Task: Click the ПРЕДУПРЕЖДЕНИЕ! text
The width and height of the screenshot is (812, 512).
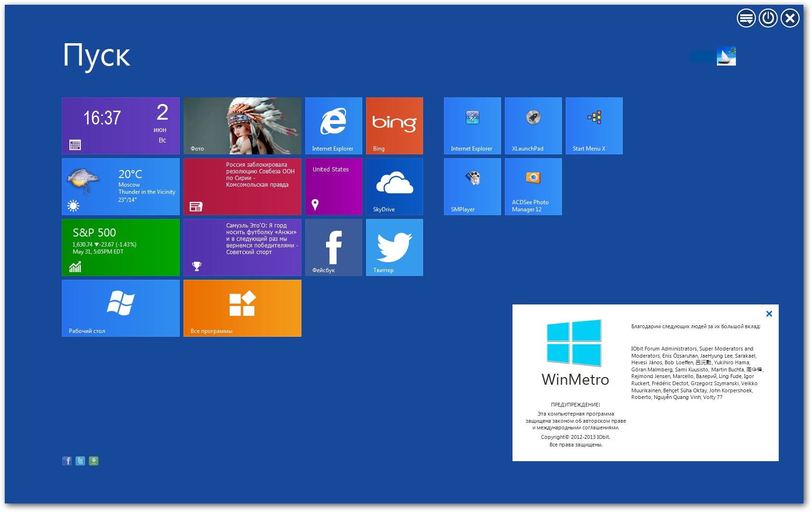Action: [575, 405]
